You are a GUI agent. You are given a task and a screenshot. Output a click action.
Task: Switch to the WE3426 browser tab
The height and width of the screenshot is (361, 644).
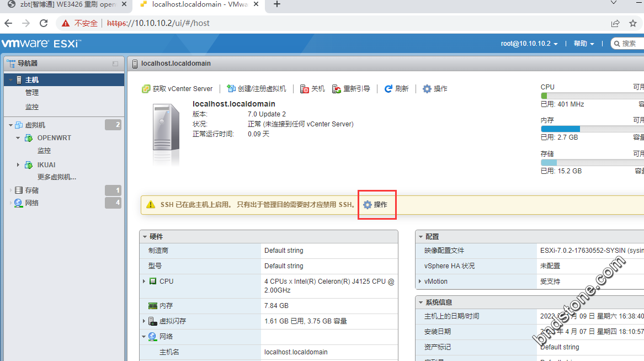tap(68, 5)
